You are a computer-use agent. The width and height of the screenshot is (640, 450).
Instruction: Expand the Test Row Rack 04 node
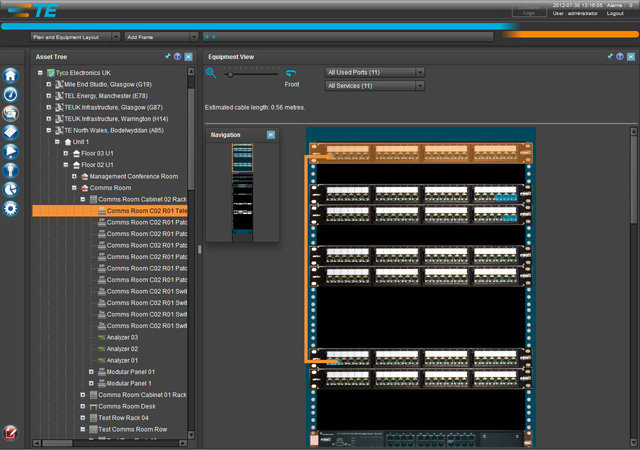[82, 418]
